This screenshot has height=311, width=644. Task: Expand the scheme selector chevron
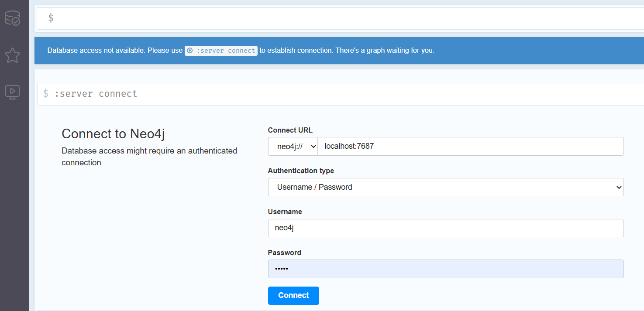point(313,146)
